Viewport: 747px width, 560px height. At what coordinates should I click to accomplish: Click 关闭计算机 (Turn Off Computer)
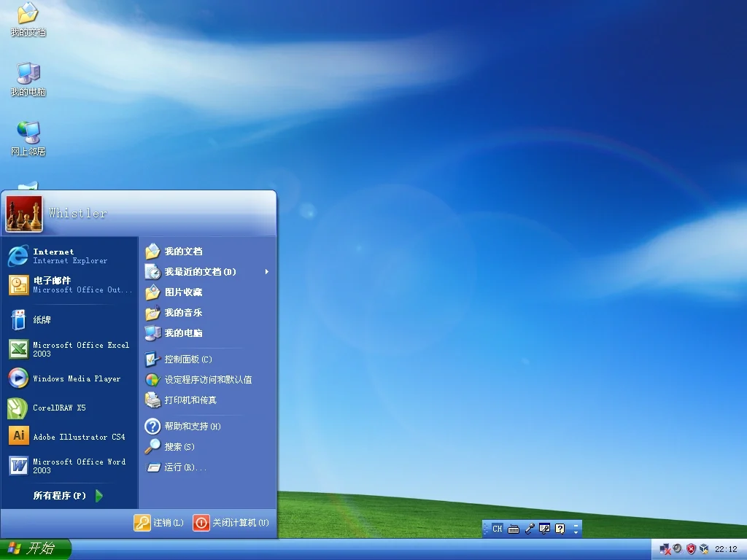coord(231,523)
